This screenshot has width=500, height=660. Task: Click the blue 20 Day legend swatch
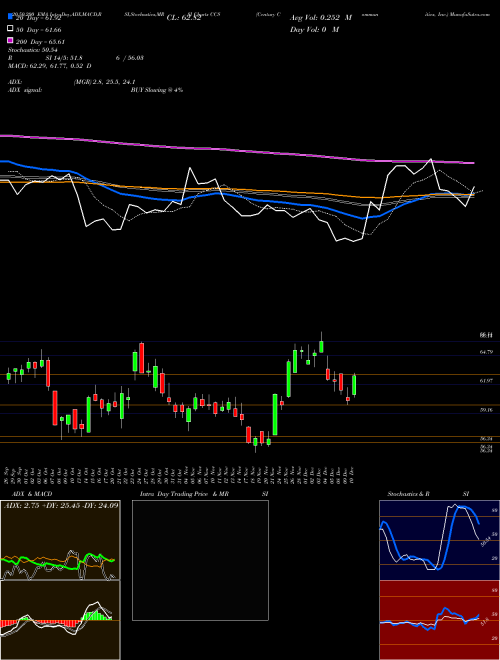point(10,17)
